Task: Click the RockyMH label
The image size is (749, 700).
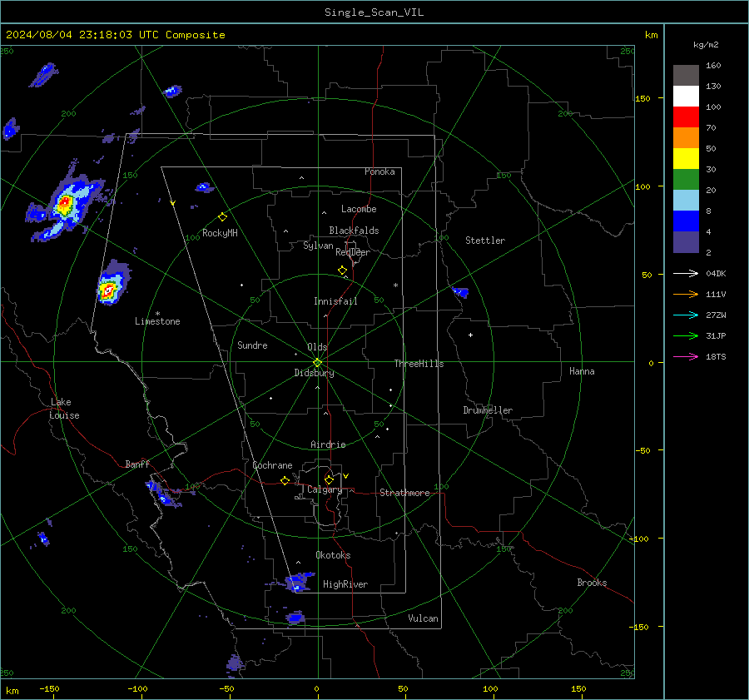Action: coord(220,233)
